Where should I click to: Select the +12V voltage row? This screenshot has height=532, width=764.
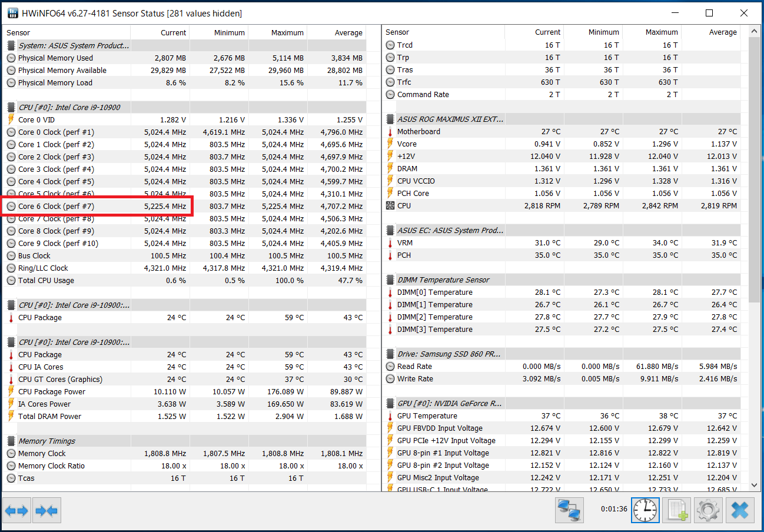click(561, 156)
